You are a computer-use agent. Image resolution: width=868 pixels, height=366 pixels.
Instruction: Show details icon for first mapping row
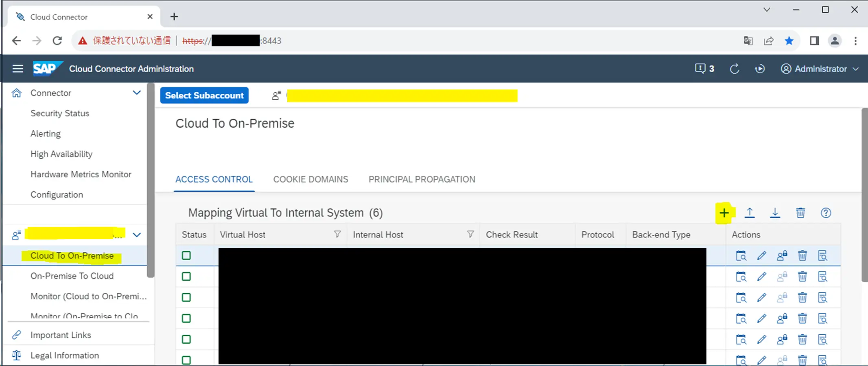[822, 256]
